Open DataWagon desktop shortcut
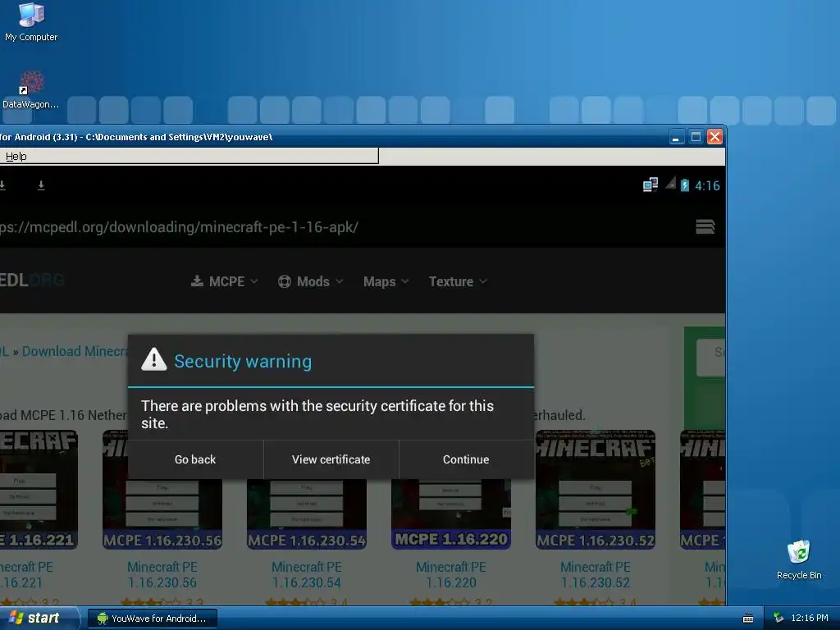 (31, 90)
